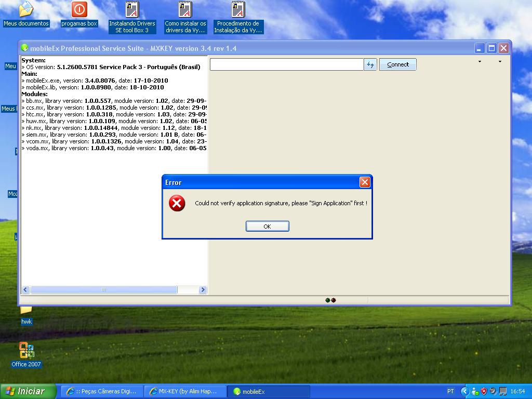Click the red error icon in dialog
This screenshot has width=532, height=399.
point(177,203)
